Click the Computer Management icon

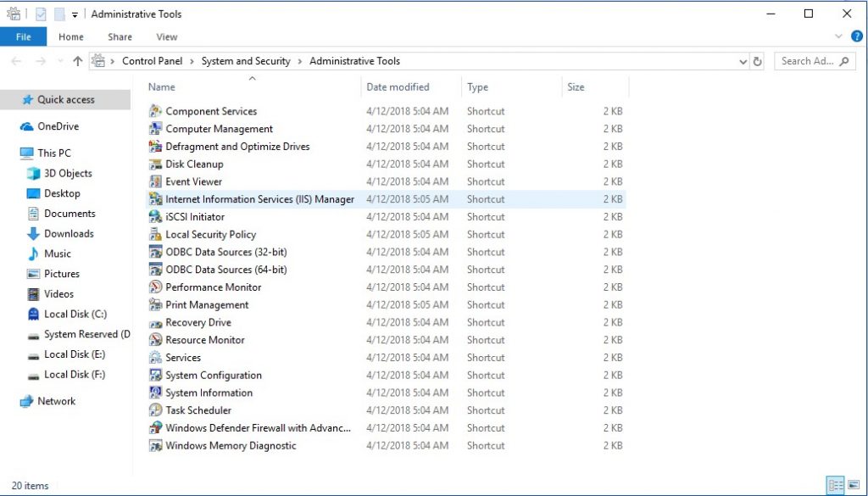click(x=156, y=129)
